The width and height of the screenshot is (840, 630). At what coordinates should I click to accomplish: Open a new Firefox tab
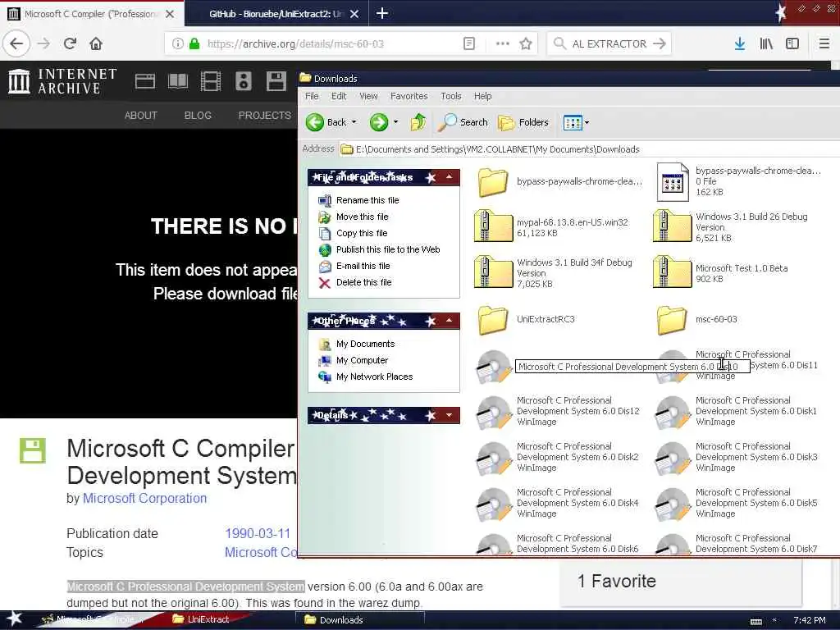[x=382, y=13]
